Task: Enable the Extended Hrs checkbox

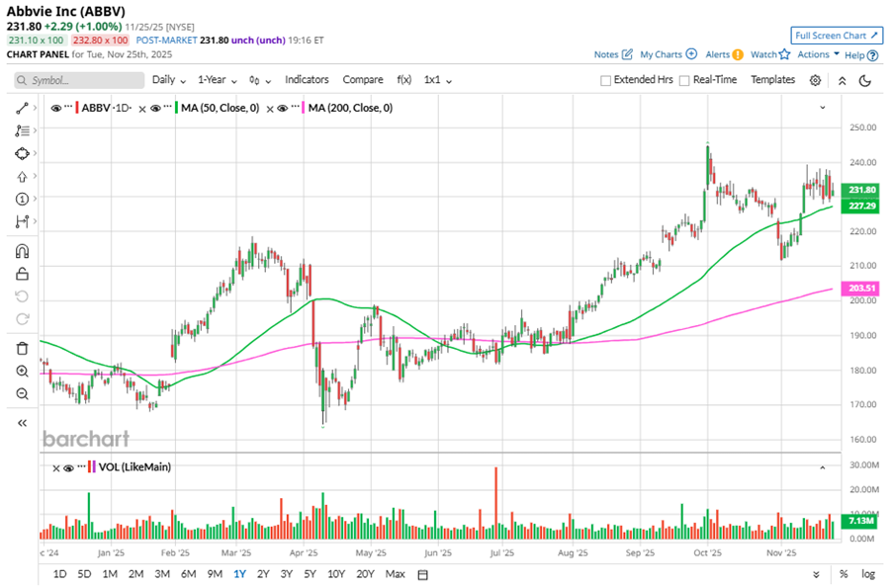Action: tap(605, 80)
